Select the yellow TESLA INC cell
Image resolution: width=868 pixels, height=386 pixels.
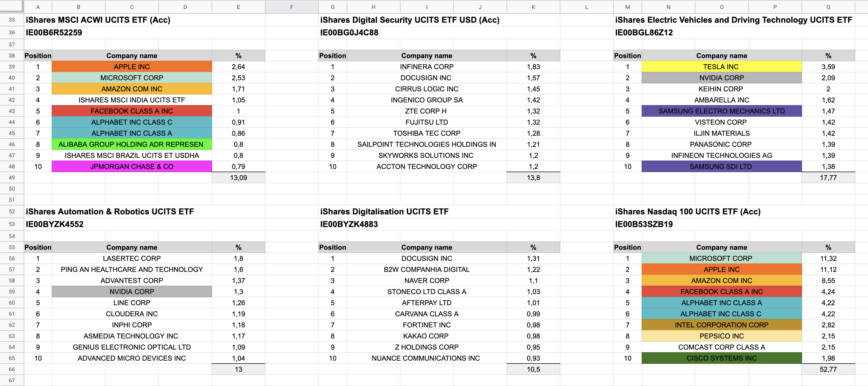click(721, 67)
